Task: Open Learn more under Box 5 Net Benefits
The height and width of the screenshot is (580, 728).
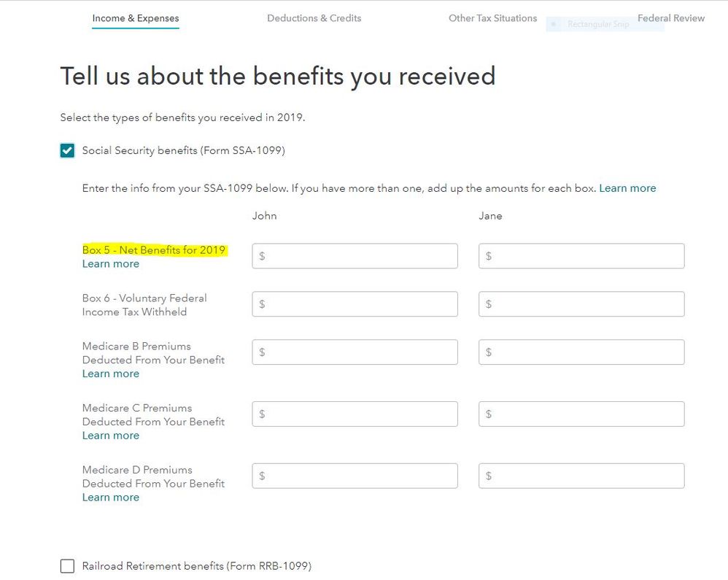Action: click(110, 264)
